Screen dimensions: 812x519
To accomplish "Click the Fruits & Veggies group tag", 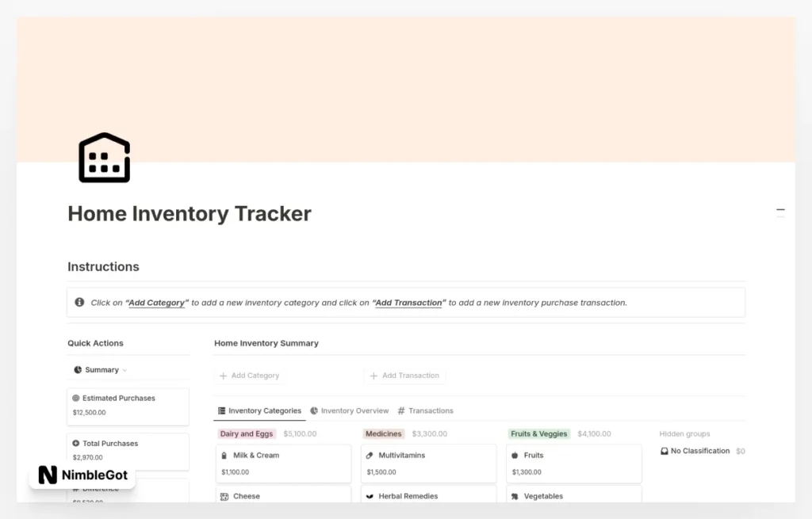I will [x=538, y=433].
